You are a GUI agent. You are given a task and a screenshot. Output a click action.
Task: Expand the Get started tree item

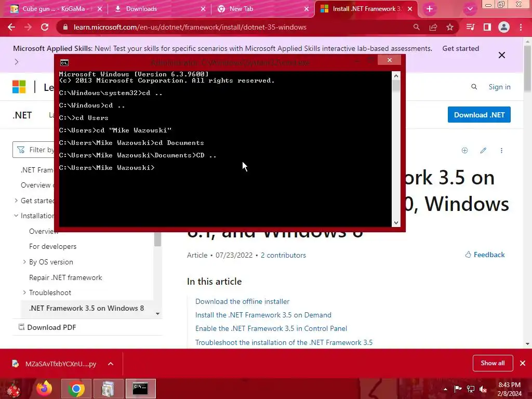point(16,201)
